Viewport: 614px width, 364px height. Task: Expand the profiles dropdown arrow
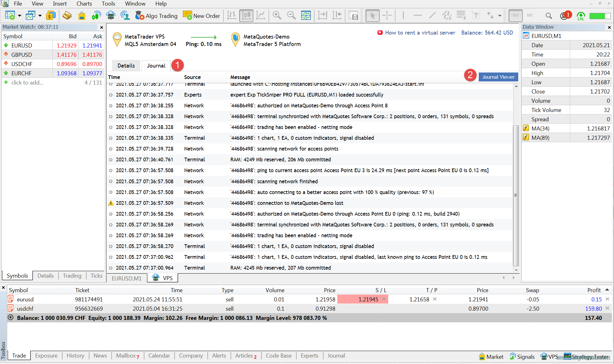[40, 16]
